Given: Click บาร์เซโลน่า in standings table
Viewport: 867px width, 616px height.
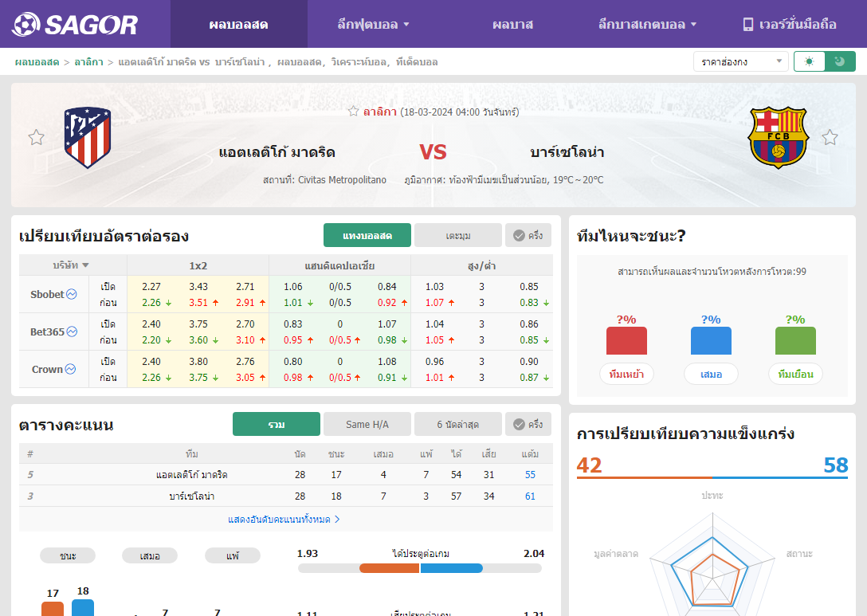Looking at the screenshot, I should 192,496.
